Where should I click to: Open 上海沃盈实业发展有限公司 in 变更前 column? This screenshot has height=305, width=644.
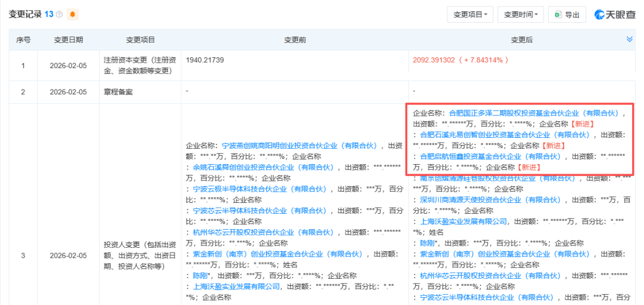coord(237,286)
